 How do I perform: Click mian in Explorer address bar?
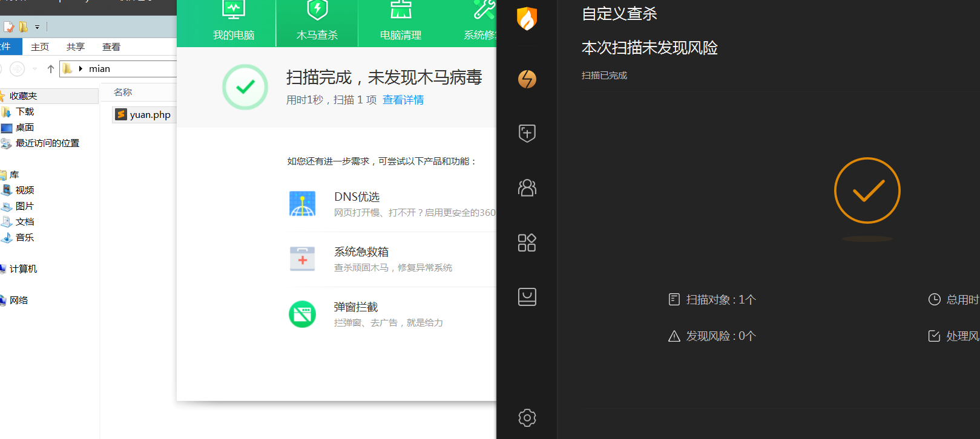[99, 69]
